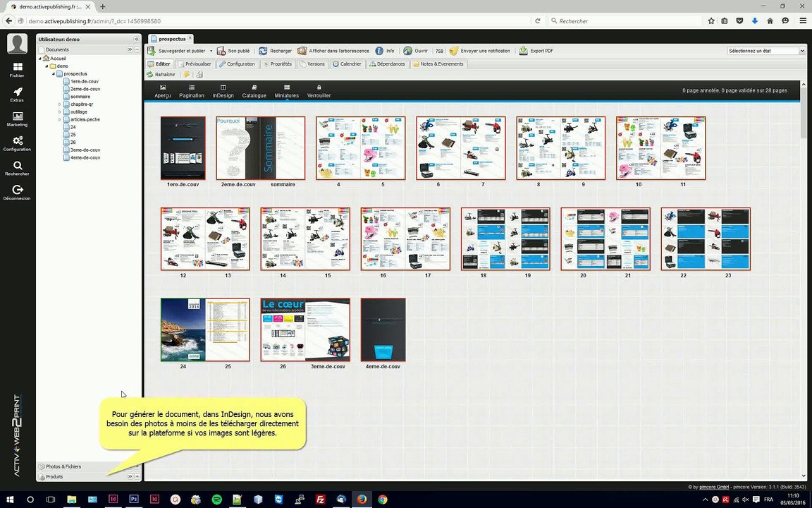Expand the articles-peche tree node
The image size is (812, 508).
click(x=59, y=120)
